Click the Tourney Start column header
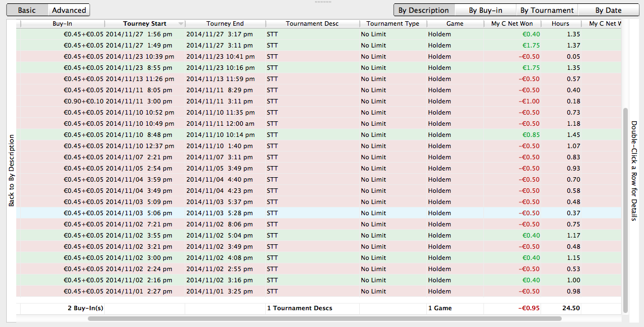 click(144, 23)
